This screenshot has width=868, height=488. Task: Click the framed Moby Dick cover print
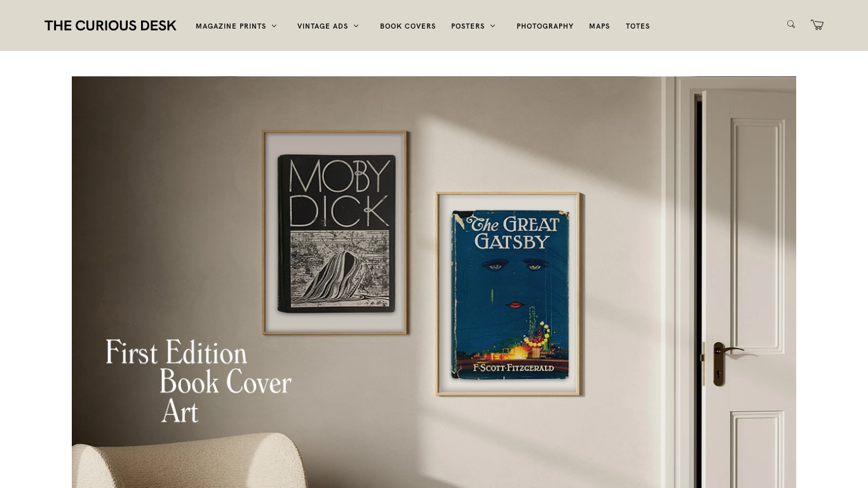[336, 233]
